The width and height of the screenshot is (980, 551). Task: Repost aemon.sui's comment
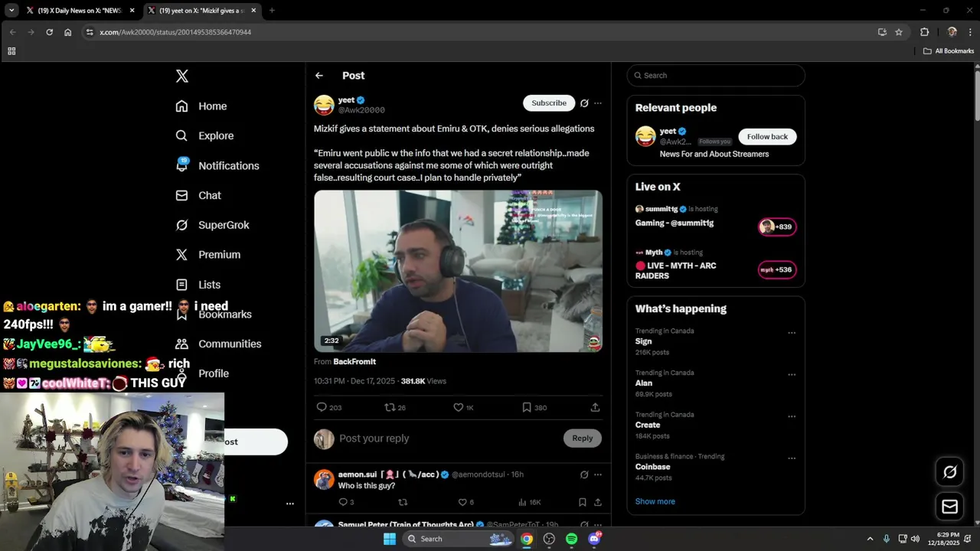tap(403, 502)
